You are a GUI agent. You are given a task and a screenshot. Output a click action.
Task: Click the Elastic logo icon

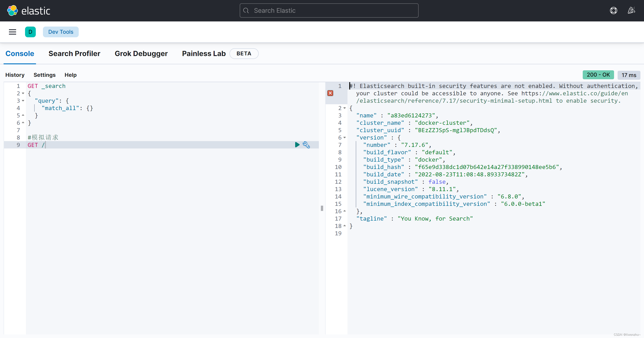click(x=12, y=10)
